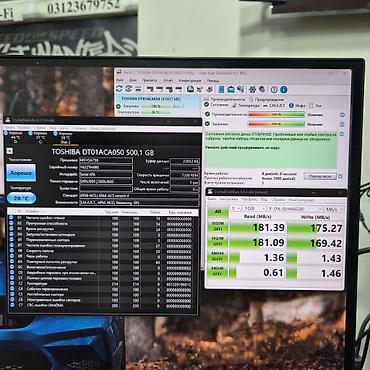
Task: Click the blue Хорошо health status button
Action: click(21, 173)
